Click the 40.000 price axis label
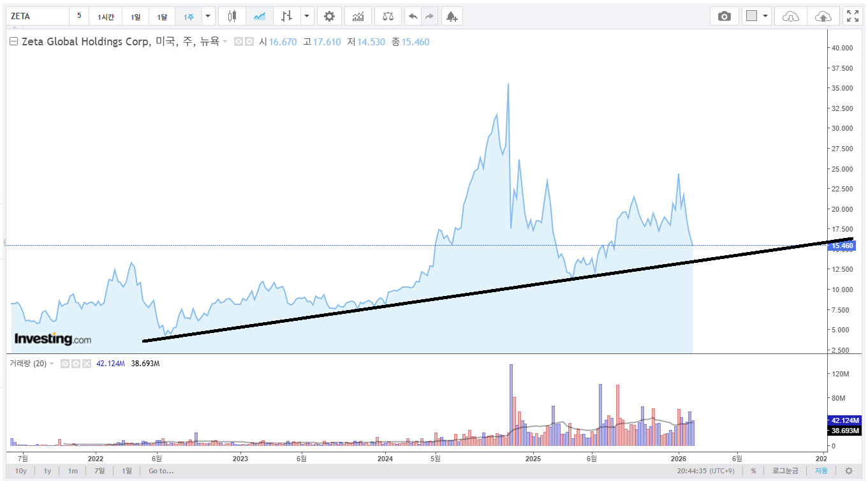Image resolution: width=868 pixels, height=481 pixels. pos(844,47)
